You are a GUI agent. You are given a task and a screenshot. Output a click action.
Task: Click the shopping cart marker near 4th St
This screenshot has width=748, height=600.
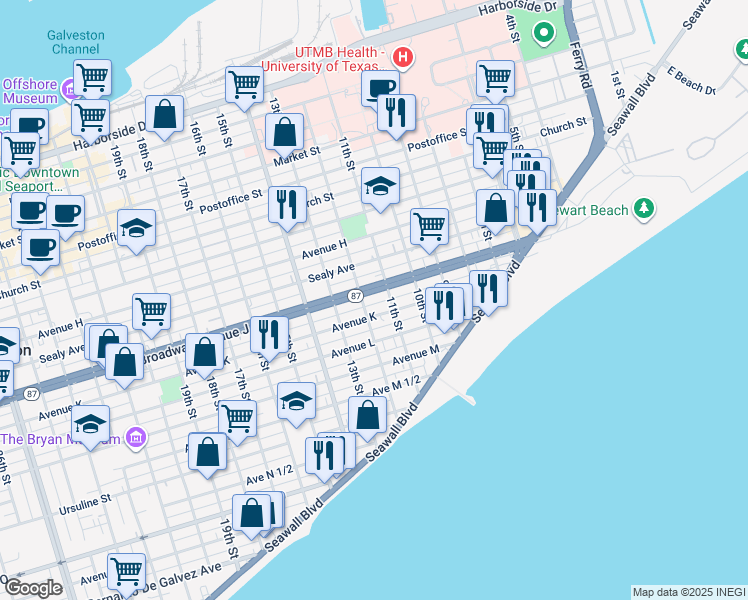coord(495,78)
